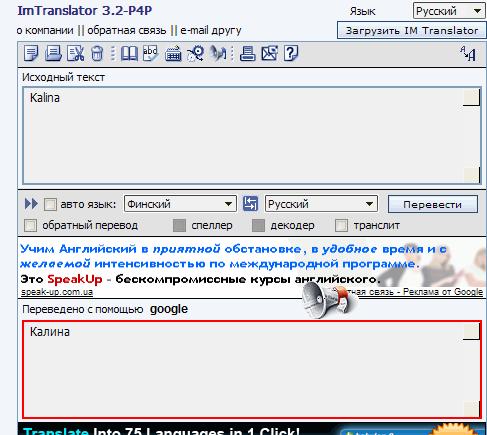Check the обратный перевод checkbox
The width and height of the screenshot is (487, 435).
tap(30, 225)
